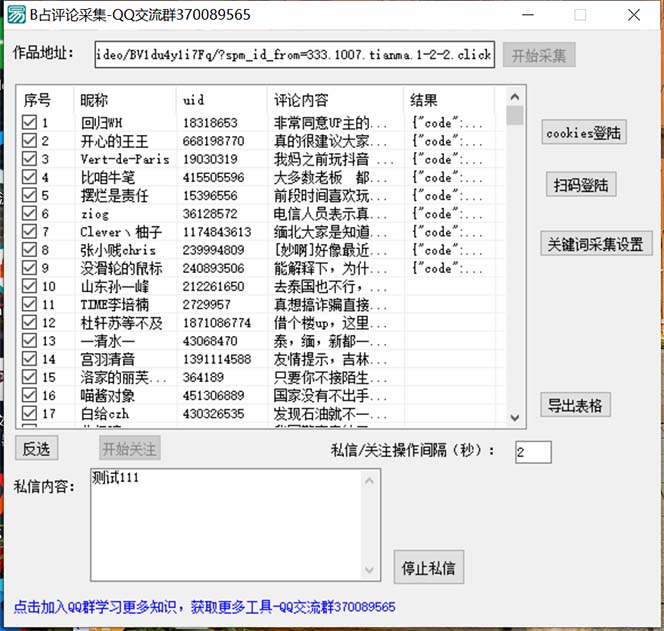This screenshot has width=664, height=631.
Task: Click the list scrollbar down arrow
Action: [515, 418]
